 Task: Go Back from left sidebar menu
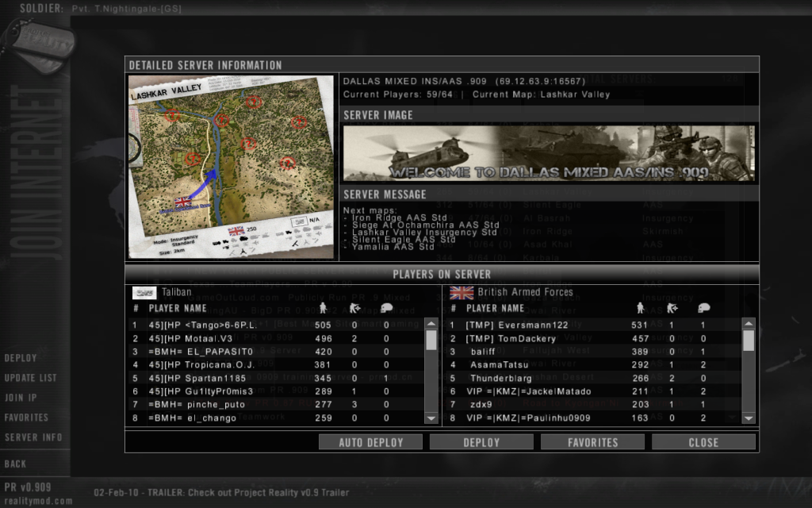[15, 464]
